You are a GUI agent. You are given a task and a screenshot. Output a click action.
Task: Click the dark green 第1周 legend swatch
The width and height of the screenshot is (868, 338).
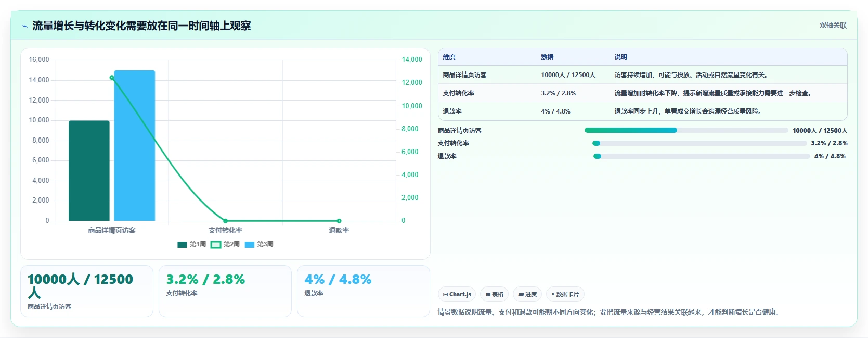pos(182,245)
